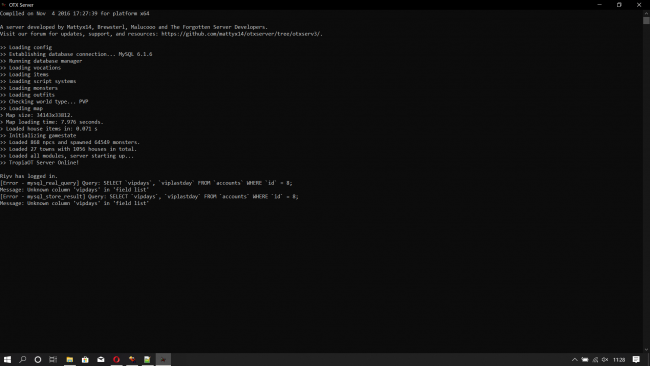Screen dimensions: 650x366
Task: Minimize the OTX Server window
Action: click(x=599, y=5)
